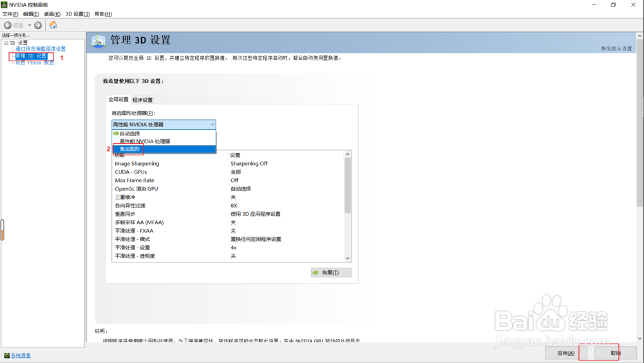Collapse the 3D 设置 tree node
The height and width of the screenshot is (363, 644).
[6, 43]
